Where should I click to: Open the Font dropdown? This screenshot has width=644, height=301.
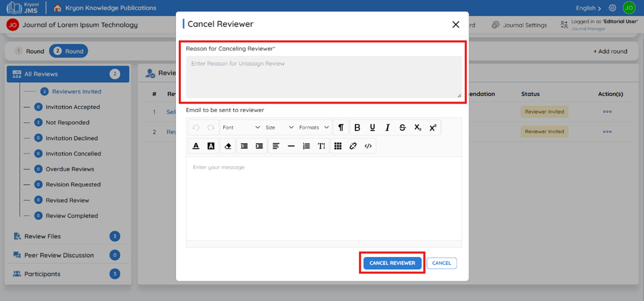(x=241, y=128)
